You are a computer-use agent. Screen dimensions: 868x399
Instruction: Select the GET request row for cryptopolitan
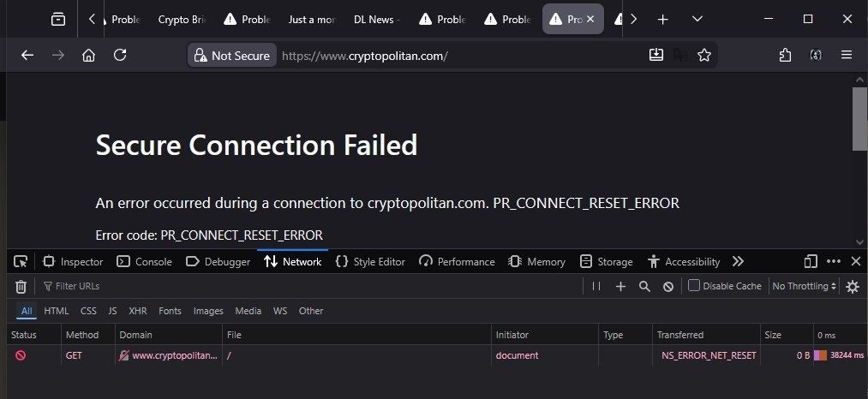pyautogui.click(x=343, y=355)
